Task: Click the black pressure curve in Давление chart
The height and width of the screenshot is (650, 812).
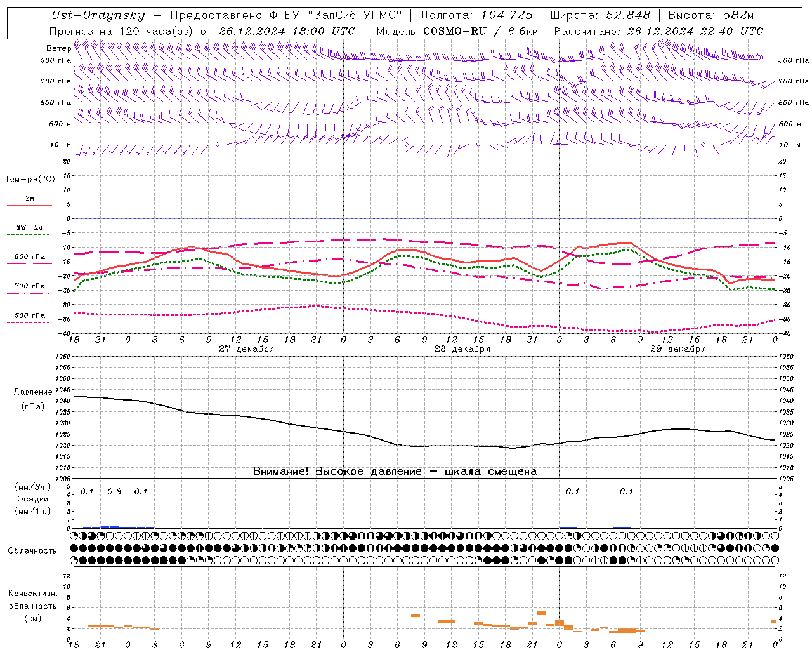Action: click(425, 446)
